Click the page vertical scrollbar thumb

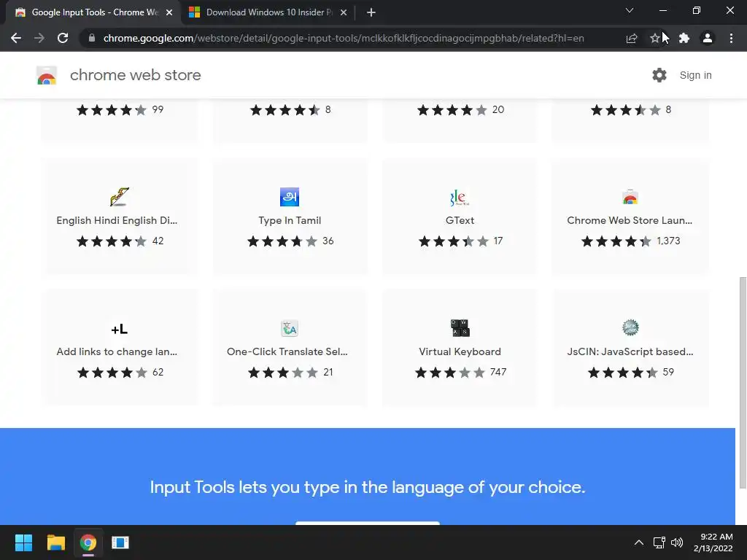[x=743, y=382]
